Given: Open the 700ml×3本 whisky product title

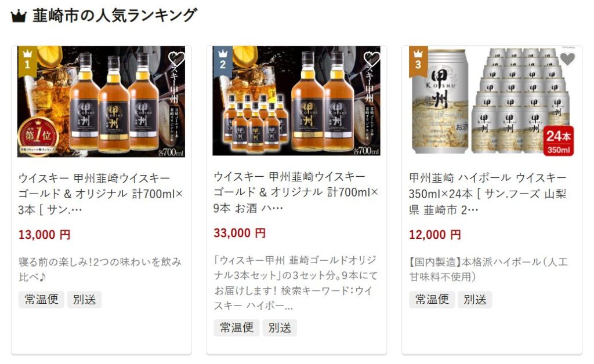Looking at the screenshot, I should pos(100,194).
